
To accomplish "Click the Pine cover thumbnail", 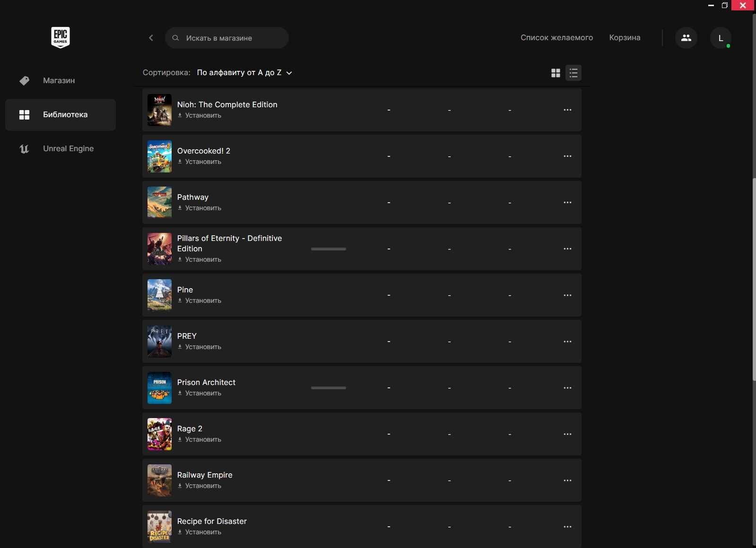I will [159, 295].
